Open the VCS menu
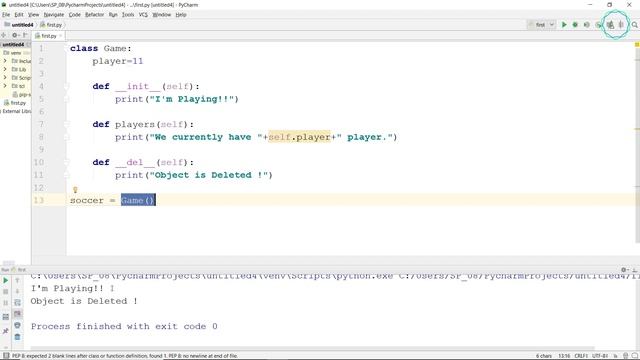The height and width of the screenshot is (360, 640). [143, 15]
